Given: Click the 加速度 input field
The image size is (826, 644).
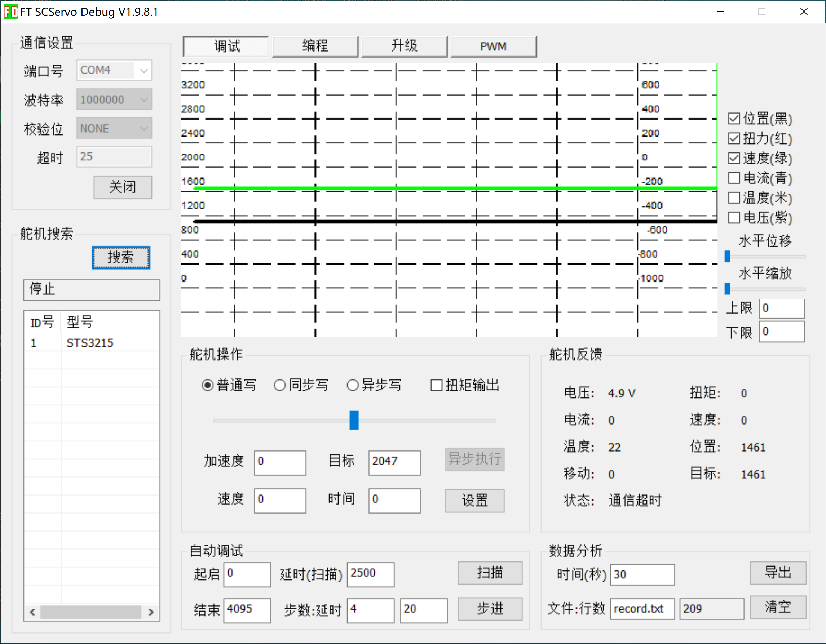Looking at the screenshot, I should [280, 463].
